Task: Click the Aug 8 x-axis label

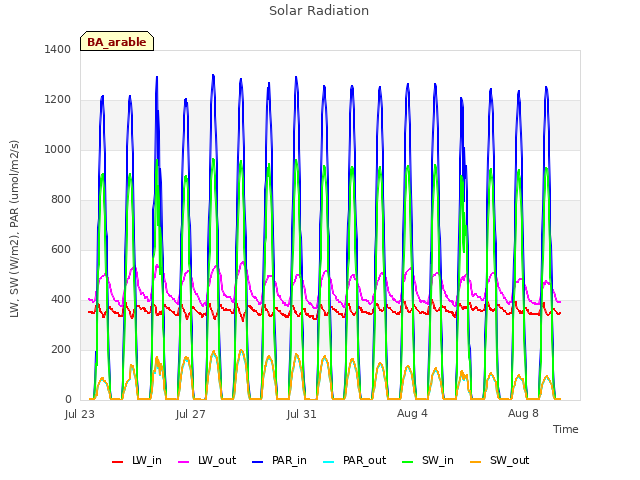Action: pyautogui.click(x=523, y=413)
